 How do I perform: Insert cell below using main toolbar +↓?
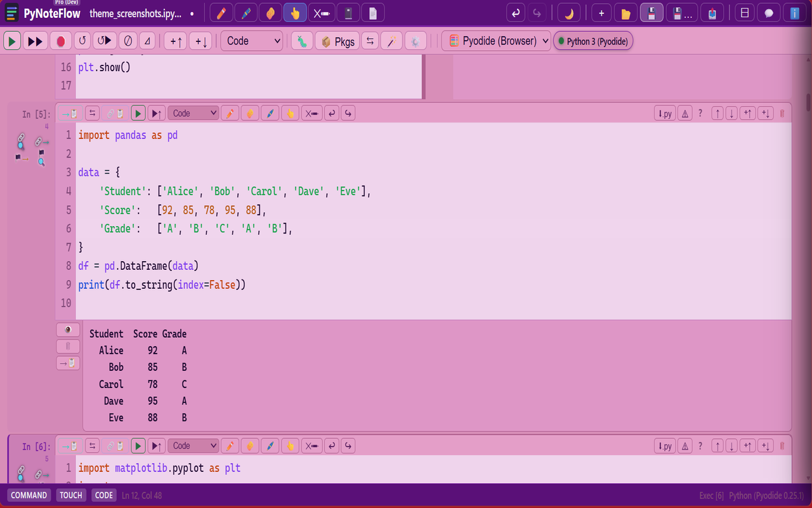(x=200, y=41)
